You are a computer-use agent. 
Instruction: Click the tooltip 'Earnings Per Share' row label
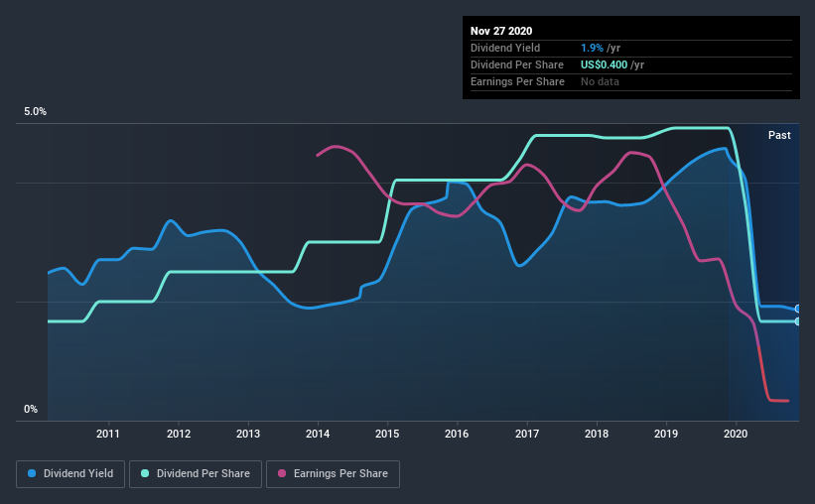click(517, 81)
